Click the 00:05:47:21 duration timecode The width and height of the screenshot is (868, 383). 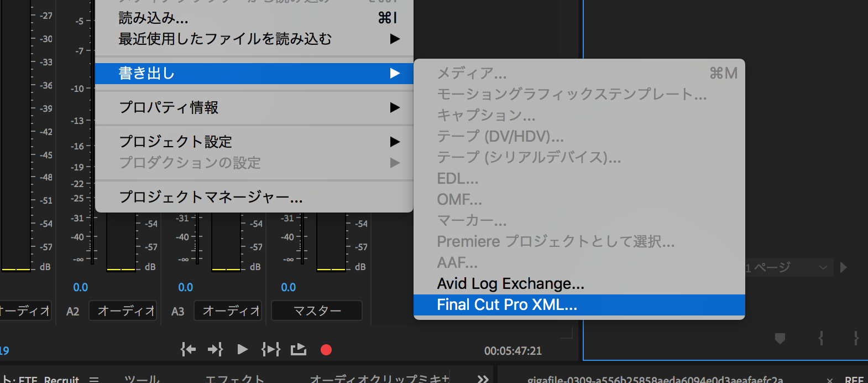pos(513,351)
